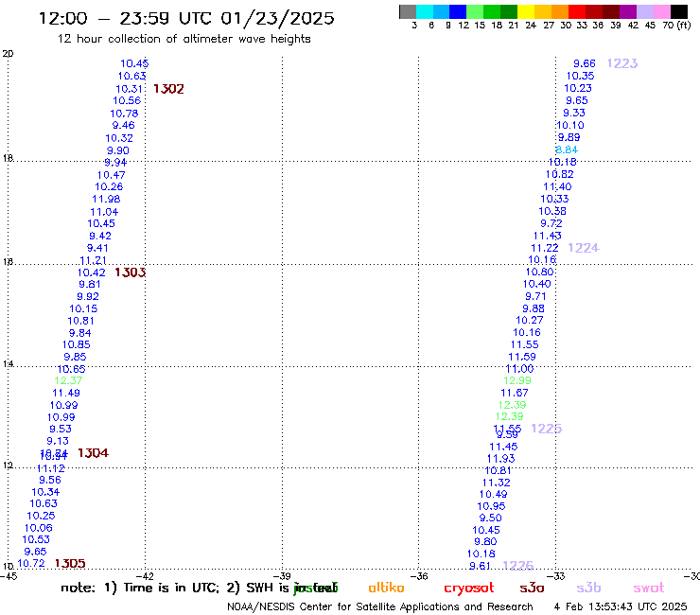Image resolution: width=700 pixels, height=615 pixels.
Task: Select the s3b pass label 1226
Action: tap(517, 566)
